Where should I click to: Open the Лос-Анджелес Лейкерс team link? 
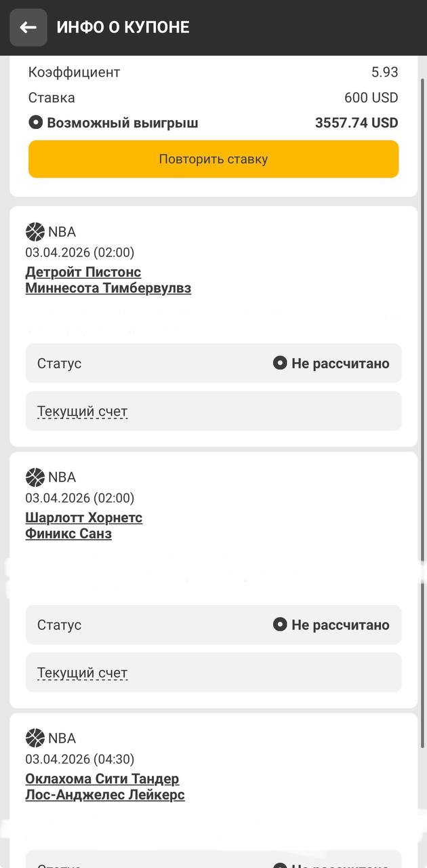[105, 795]
